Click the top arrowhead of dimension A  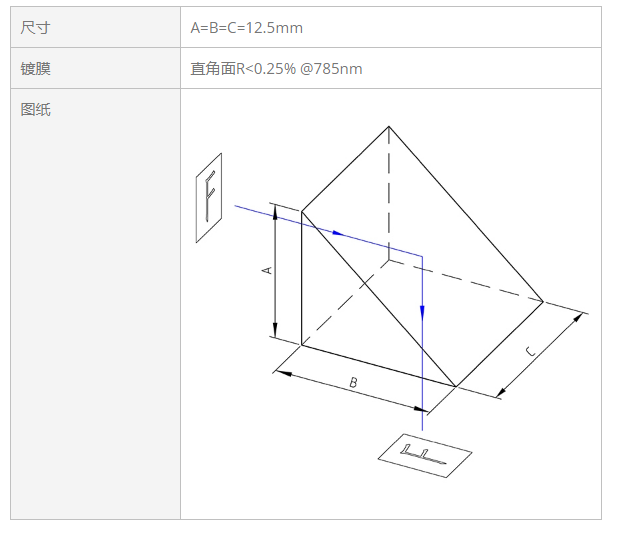(275, 212)
